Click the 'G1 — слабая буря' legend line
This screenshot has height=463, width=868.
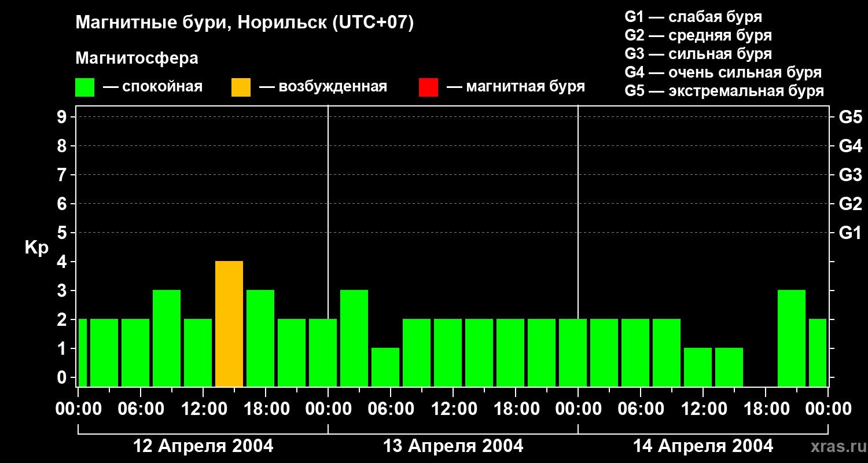[693, 17]
